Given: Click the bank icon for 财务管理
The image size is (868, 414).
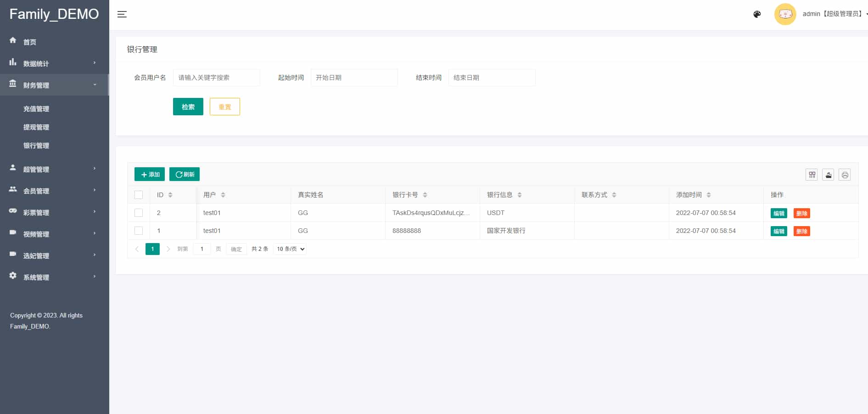Looking at the screenshot, I should click(13, 84).
